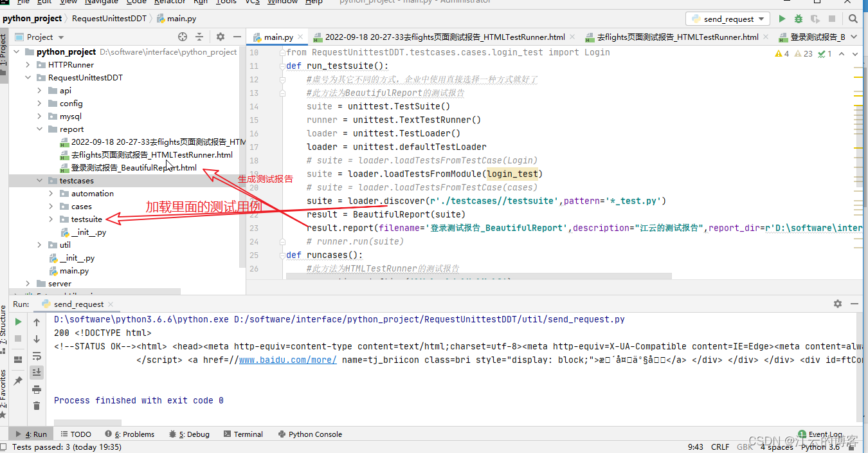Click the grey Stop icon in the top toolbar
The image size is (868, 453).
coord(832,19)
